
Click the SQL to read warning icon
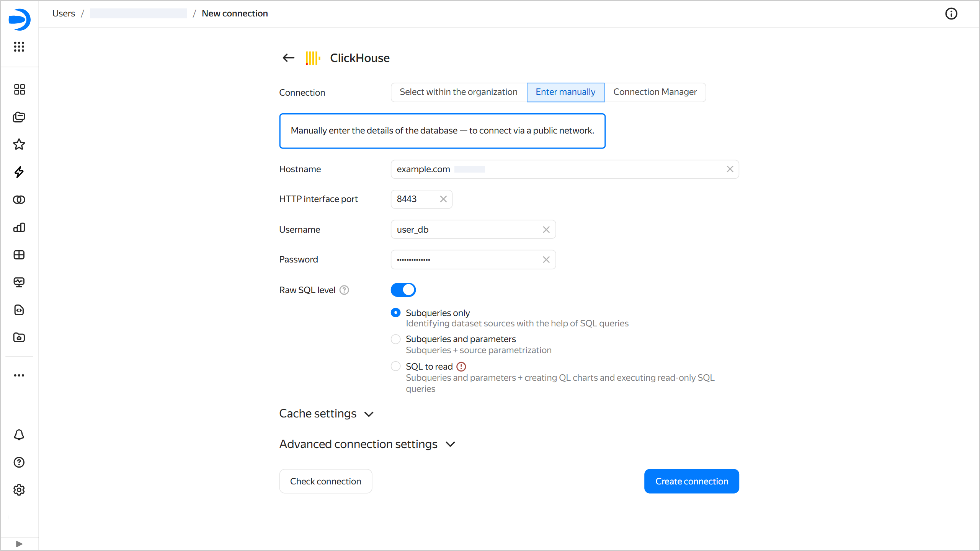pyautogui.click(x=461, y=367)
